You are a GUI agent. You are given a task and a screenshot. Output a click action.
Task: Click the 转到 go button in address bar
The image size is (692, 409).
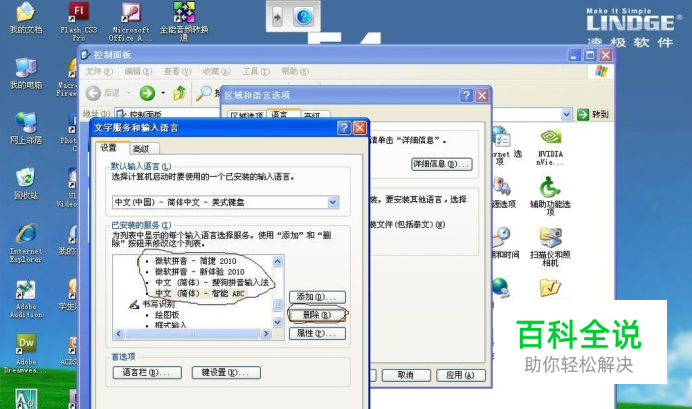pyautogui.click(x=593, y=115)
